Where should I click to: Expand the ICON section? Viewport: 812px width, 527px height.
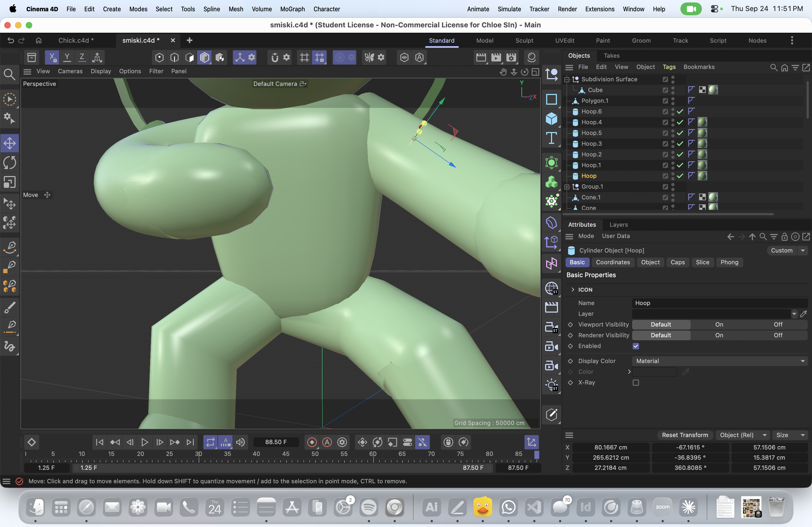click(573, 290)
